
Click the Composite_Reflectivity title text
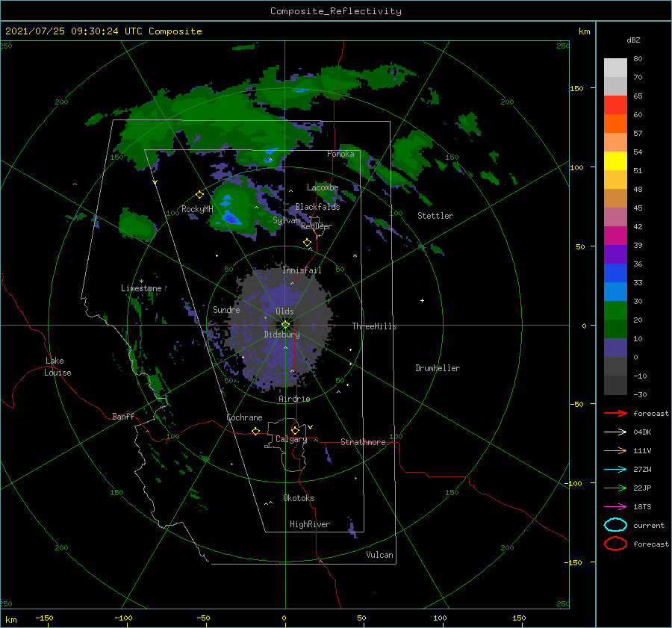pos(336,11)
